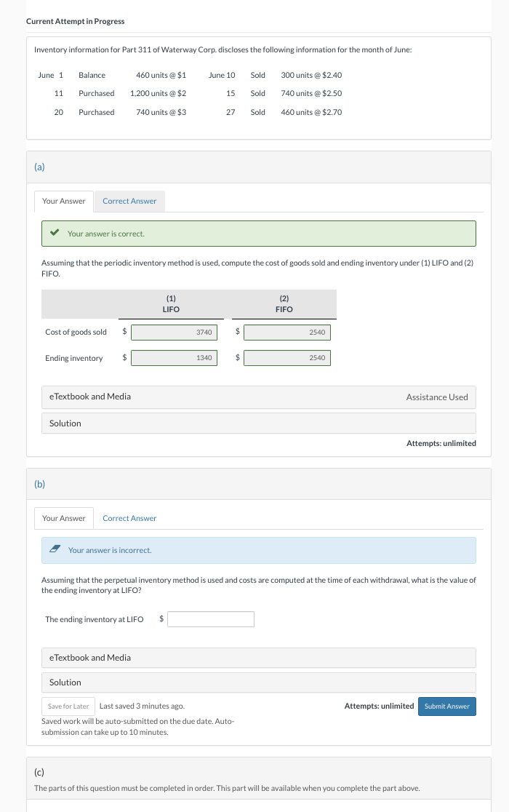View the Correct Answer tab in part (b)
Viewport: 509px width, 812px height.
pyautogui.click(x=129, y=518)
